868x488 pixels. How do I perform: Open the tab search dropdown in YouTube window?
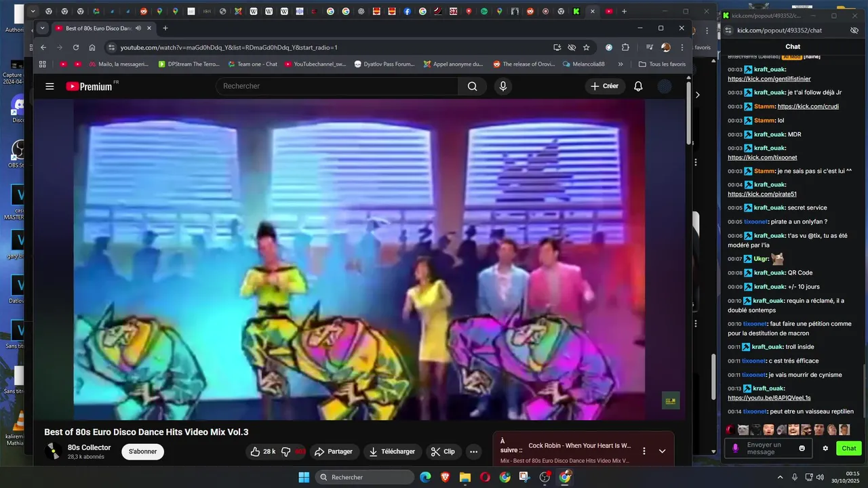43,28
